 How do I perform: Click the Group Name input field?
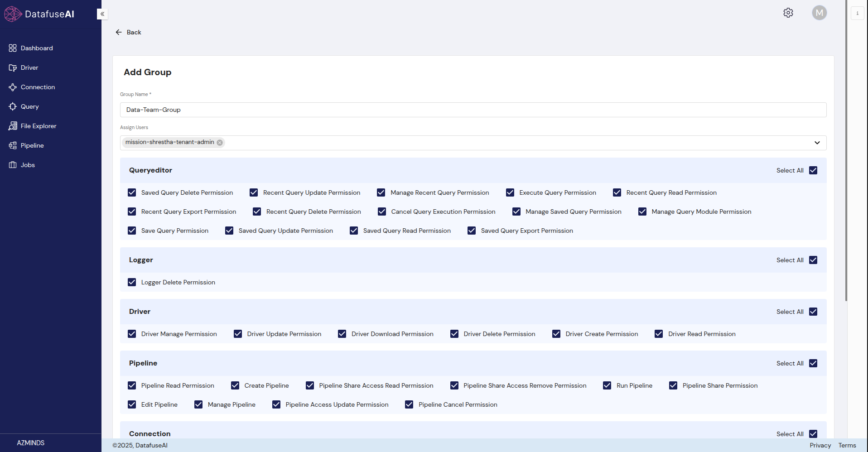click(473, 110)
